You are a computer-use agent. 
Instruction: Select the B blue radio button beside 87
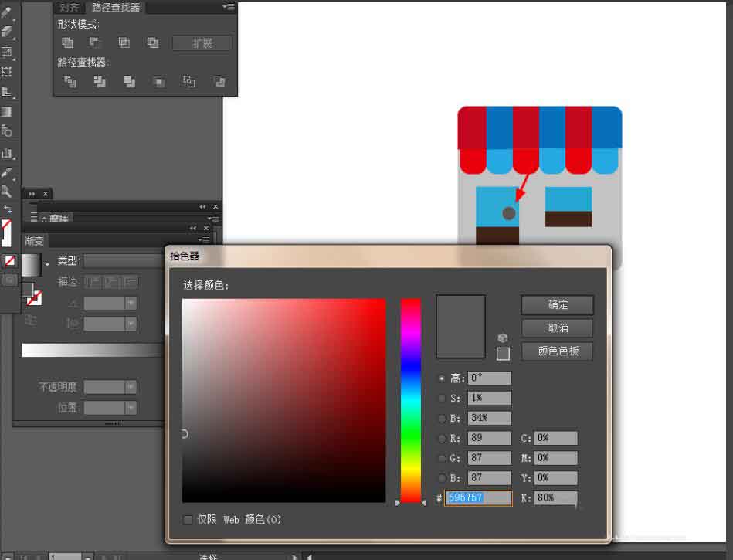(x=441, y=478)
